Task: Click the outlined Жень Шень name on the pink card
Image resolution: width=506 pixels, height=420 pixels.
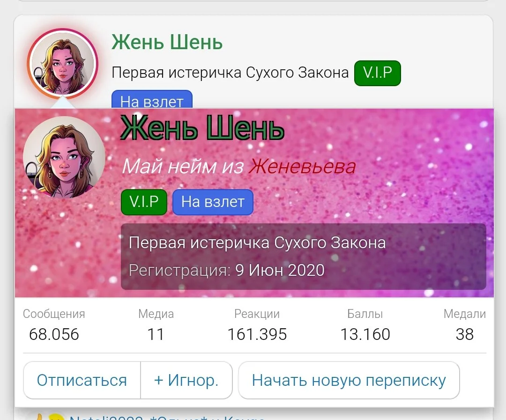Action: coord(202,128)
